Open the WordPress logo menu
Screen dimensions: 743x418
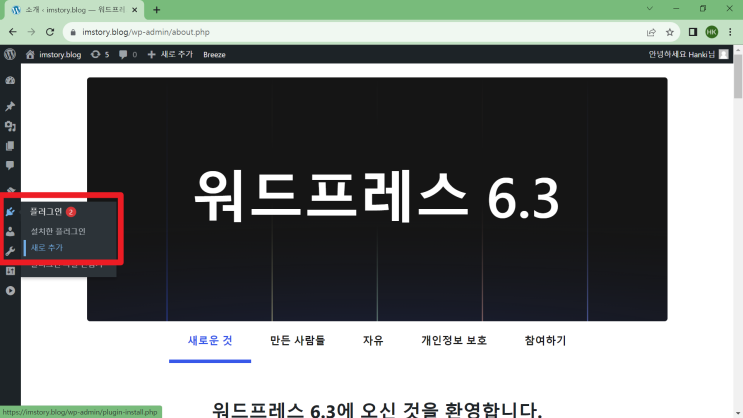coord(10,54)
